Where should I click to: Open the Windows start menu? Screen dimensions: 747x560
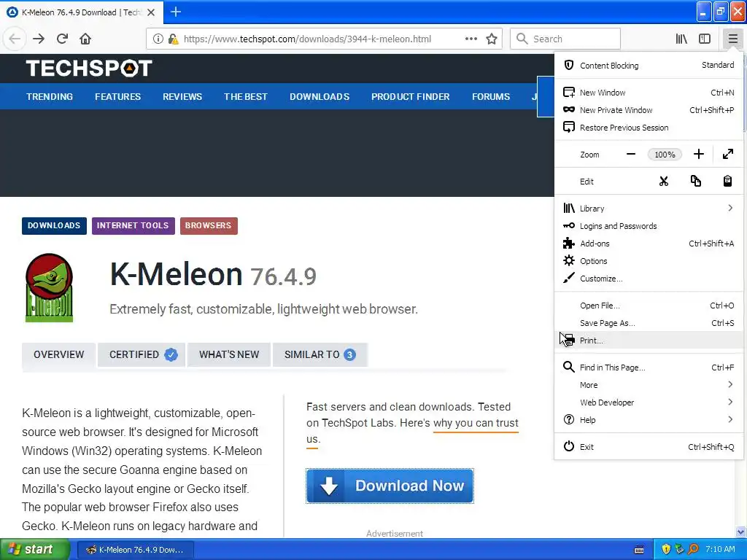(x=35, y=550)
